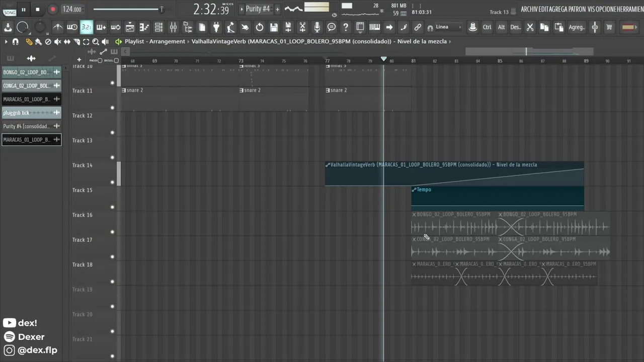Image resolution: width=644 pixels, height=362 pixels.
Task: Select the pencil draw tool
Action: click(x=29, y=42)
